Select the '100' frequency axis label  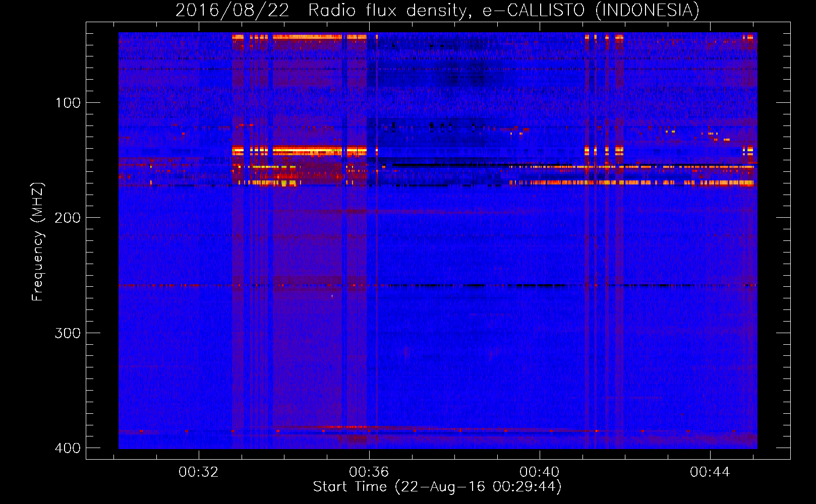[68, 103]
